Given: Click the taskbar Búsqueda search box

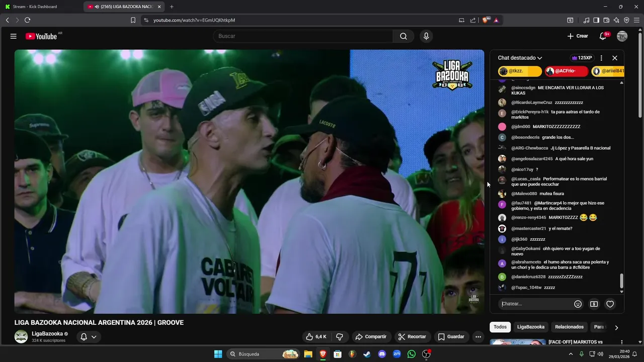Looking at the screenshot, I should point(263,354).
